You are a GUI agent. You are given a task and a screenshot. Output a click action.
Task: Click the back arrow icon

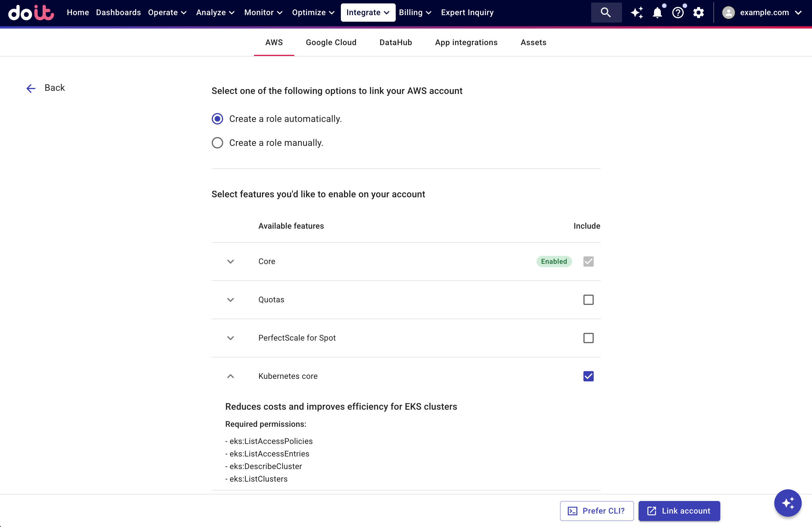tap(31, 88)
